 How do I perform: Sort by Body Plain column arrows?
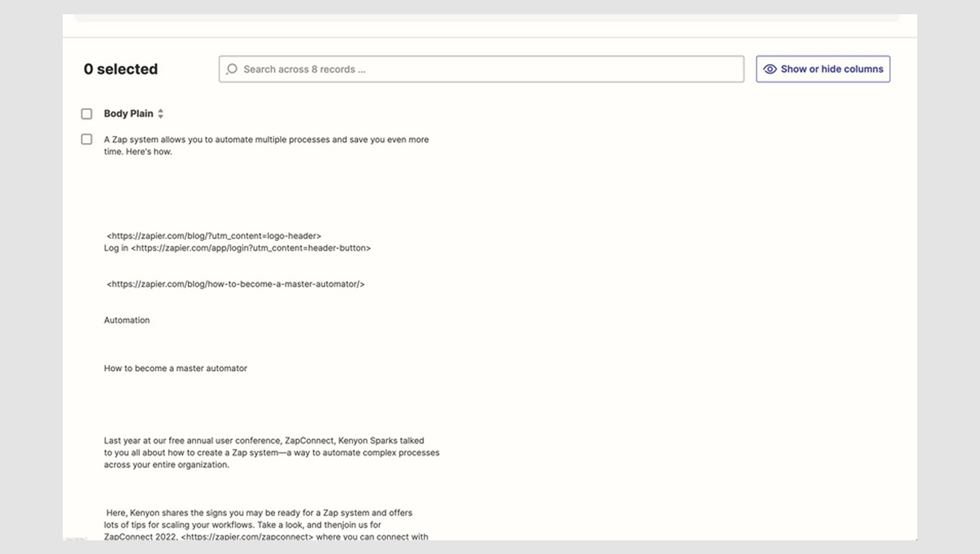tap(160, 114)
